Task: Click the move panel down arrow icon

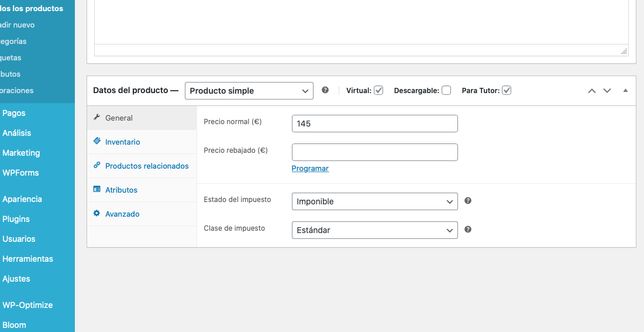Action: click(x=607, y=91)
